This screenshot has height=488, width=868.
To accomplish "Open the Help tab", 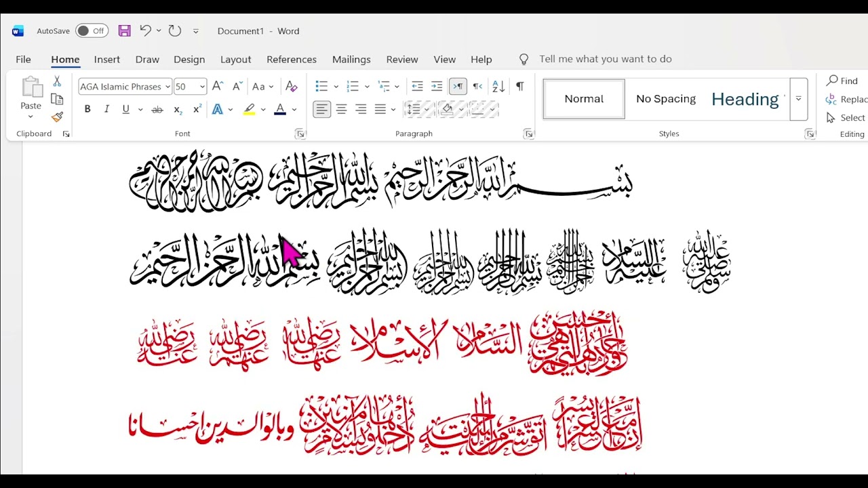I will point(481,59).
